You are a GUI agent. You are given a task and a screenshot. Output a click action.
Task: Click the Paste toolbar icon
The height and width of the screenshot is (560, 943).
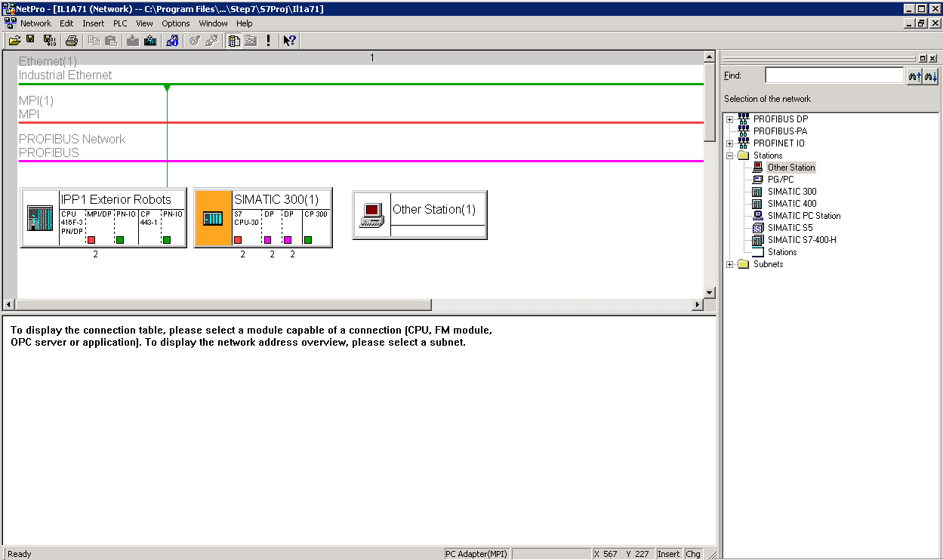pos(111,40)
